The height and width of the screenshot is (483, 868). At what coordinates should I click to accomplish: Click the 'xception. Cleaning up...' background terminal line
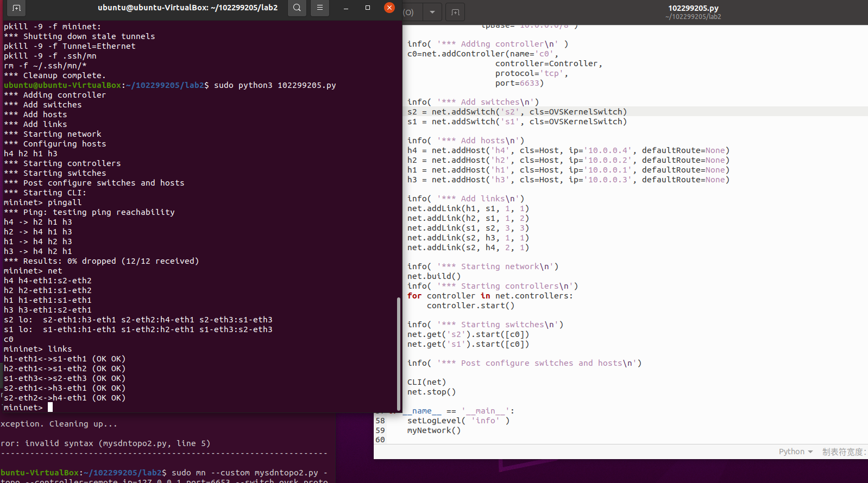[59, 424]
